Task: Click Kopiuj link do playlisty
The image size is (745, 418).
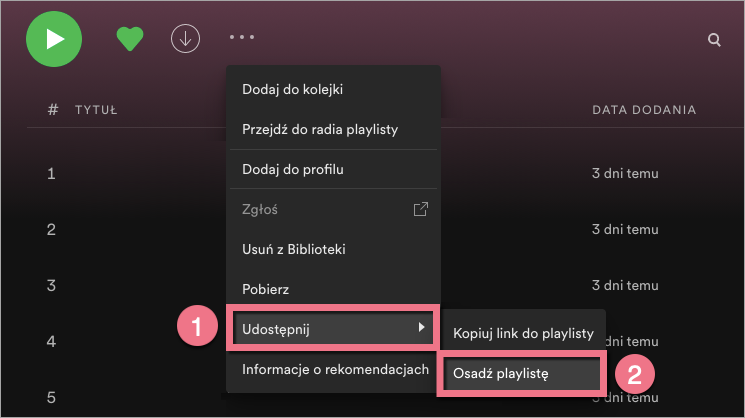Action: coord(524,332)
